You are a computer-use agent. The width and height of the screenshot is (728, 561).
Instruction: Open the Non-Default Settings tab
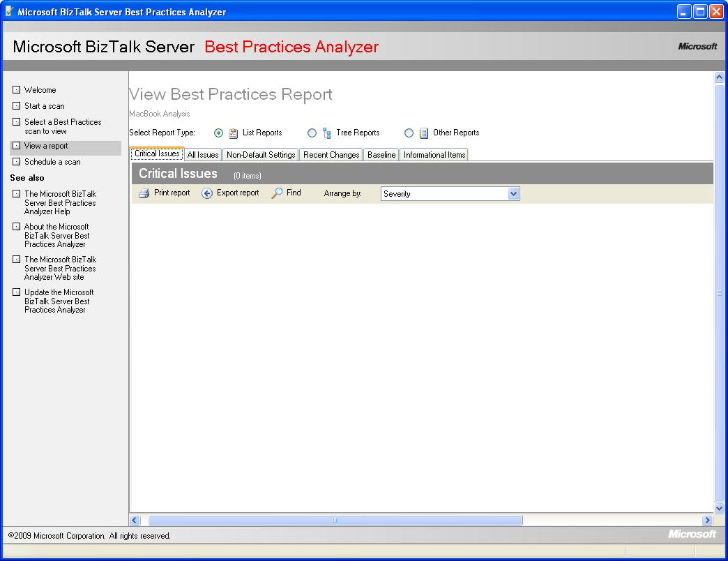(x=261, y=155)
